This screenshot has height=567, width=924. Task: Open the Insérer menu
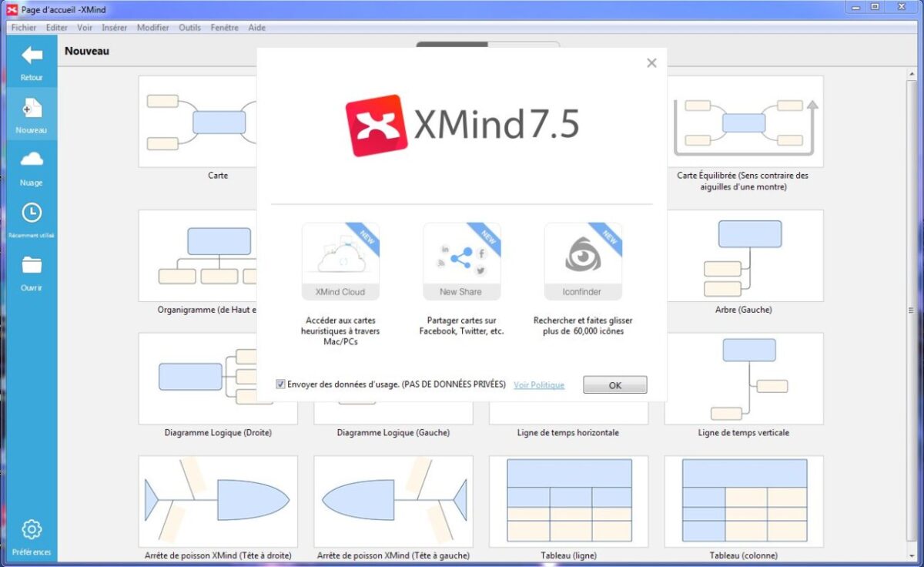click(x=113, y=27)
